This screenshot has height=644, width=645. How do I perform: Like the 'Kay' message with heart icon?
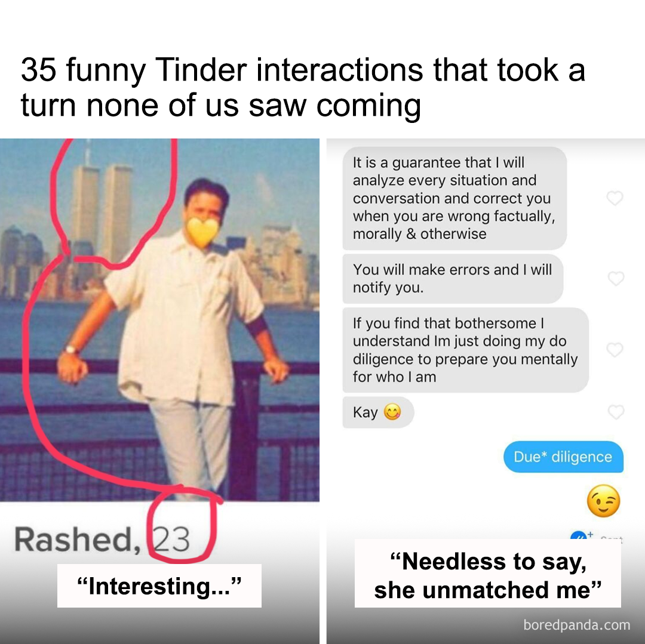click(x=616, y=412)
